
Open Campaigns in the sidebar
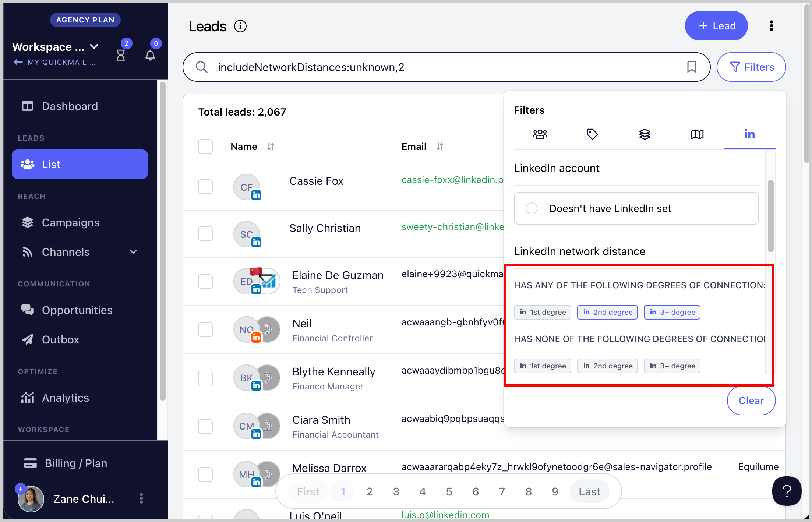click(70, 223)
